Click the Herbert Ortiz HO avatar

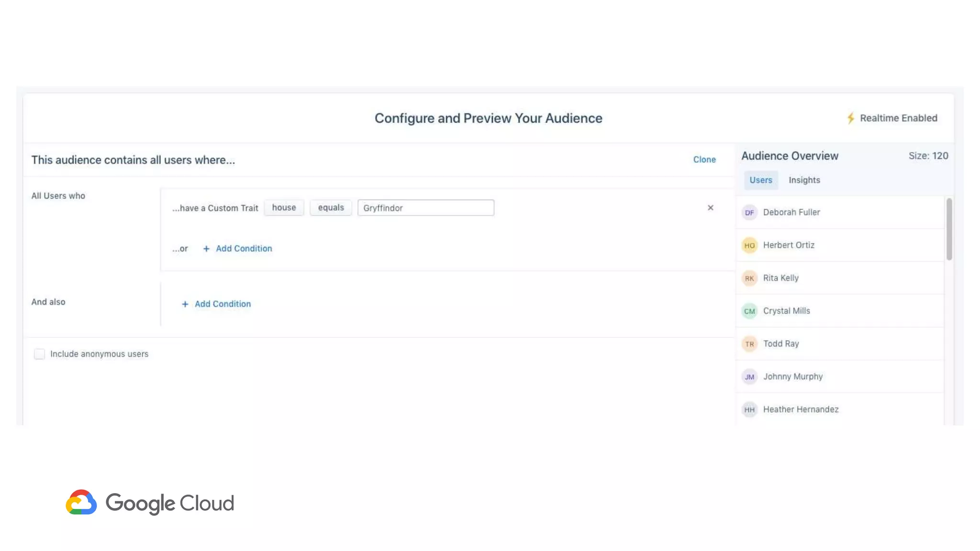(749, 245)
